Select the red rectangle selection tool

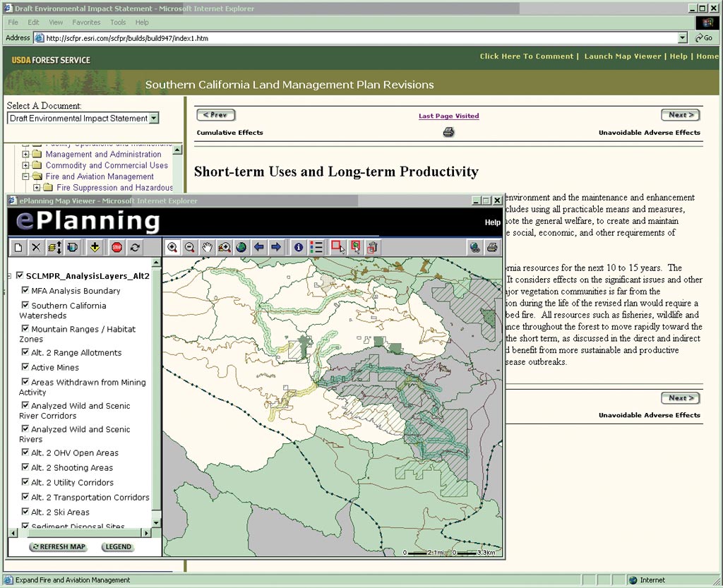click(x=337, y=248)
